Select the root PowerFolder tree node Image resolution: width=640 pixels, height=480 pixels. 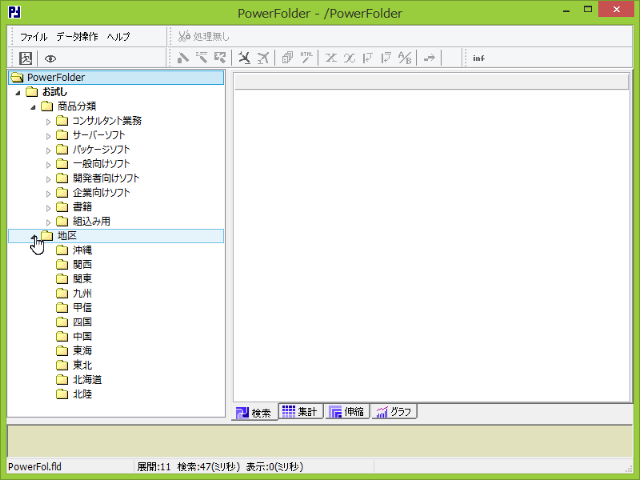point(116,77)
